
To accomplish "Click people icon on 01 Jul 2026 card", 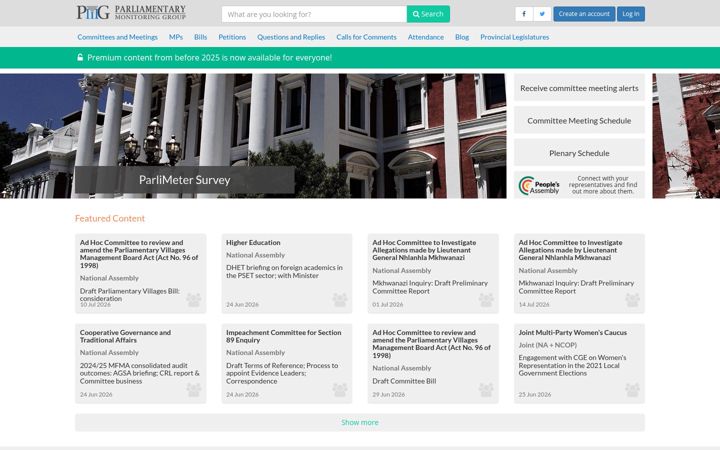I will pyautogui.click(x=486, y=300).
